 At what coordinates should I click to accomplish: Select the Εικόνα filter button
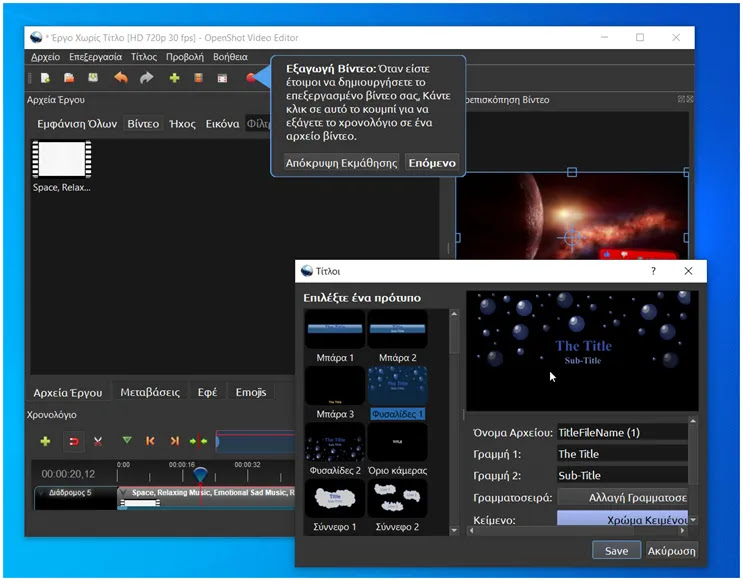222,124
